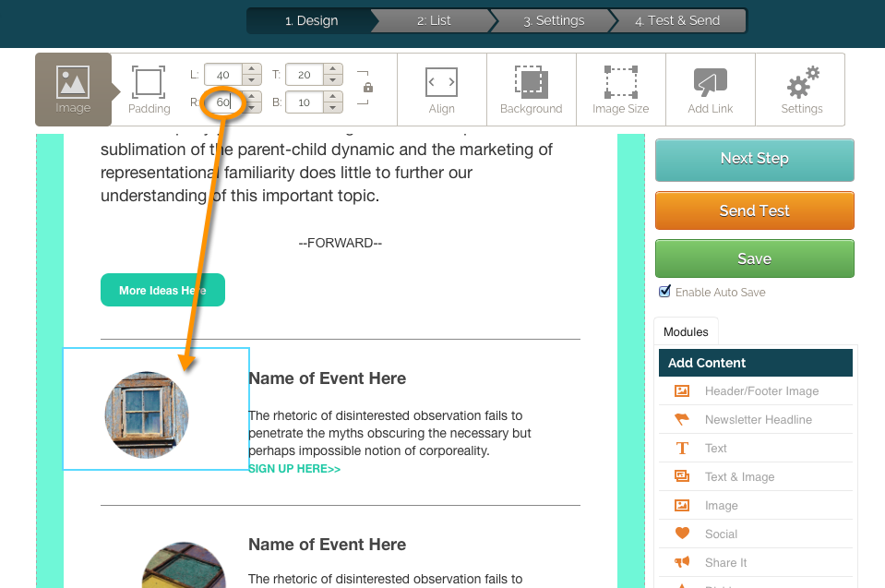Add a Text & Image module
The image size is (885, 588).
[x=755, y=477]
